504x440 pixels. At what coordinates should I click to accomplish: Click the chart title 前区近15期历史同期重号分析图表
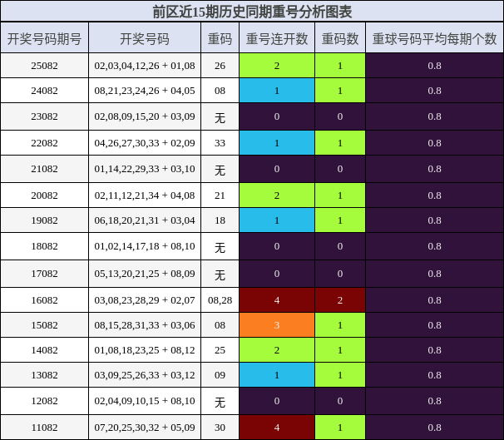[252, 12]
